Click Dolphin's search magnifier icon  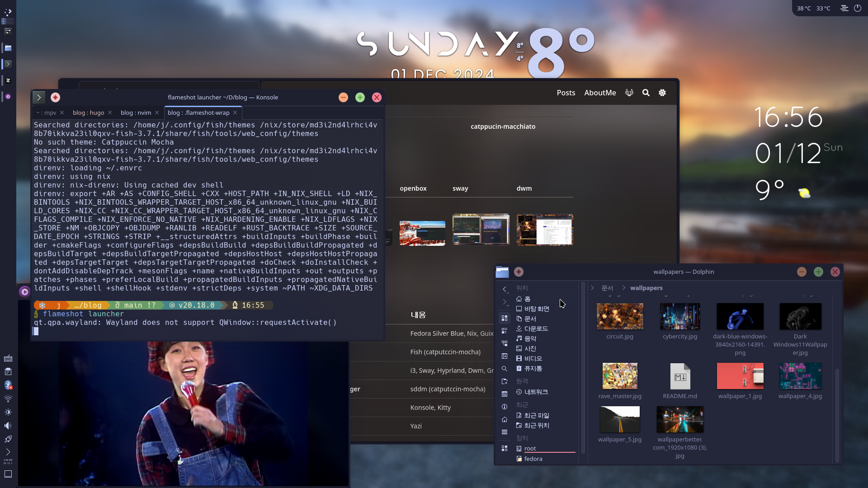point(505,369)
